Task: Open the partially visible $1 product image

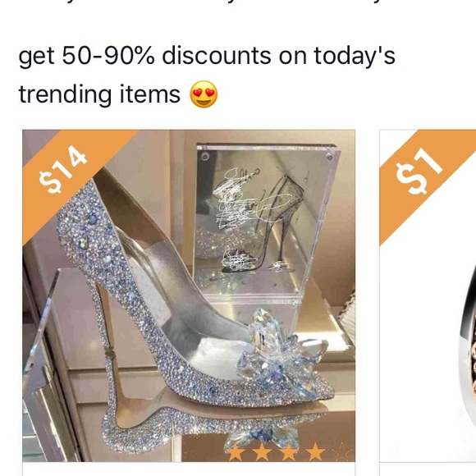Action: tap(428, 296)
